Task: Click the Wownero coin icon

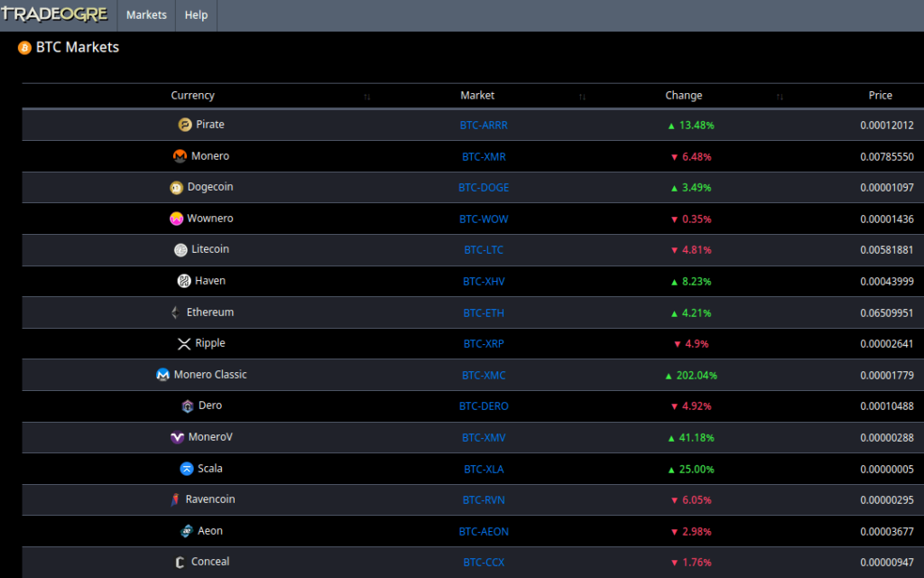Action: pyautogui.click(x=176, y=219)
